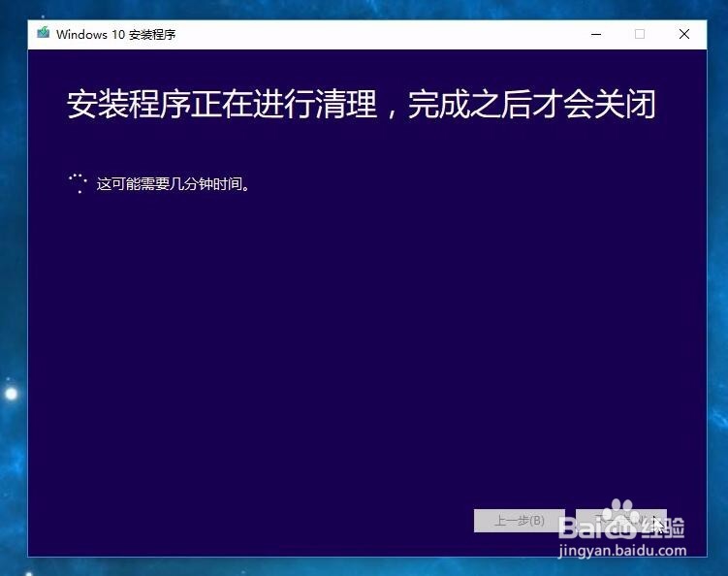
Task: Click the heading 安装程序正在进行清理，完成之后才会关闭
Action: 362,105
